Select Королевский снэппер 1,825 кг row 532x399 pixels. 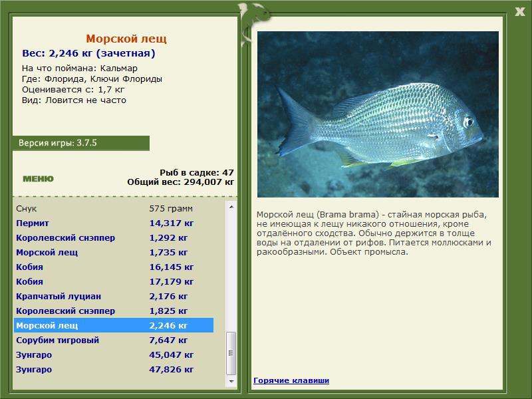coord(113,311)
